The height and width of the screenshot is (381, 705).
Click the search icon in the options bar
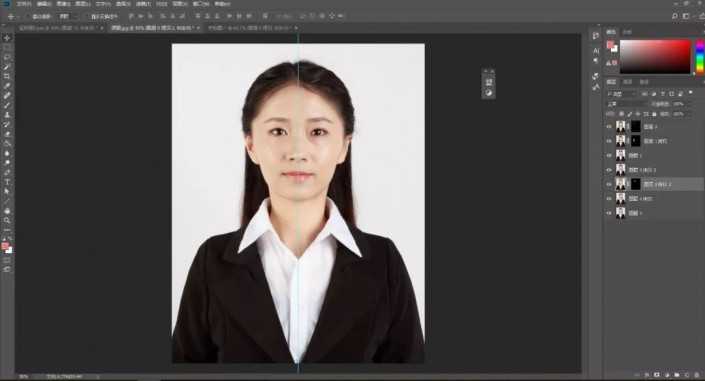pyautogui.click(x=674, y=16)
